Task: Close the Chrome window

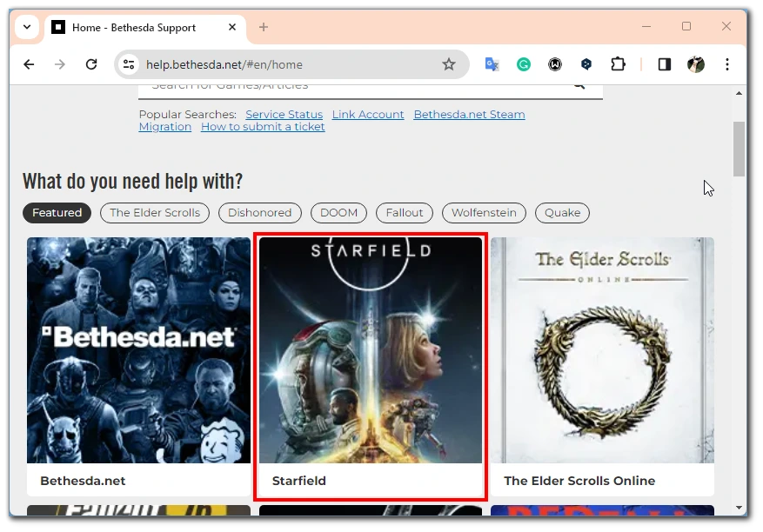Action: [x=726, y=26]
